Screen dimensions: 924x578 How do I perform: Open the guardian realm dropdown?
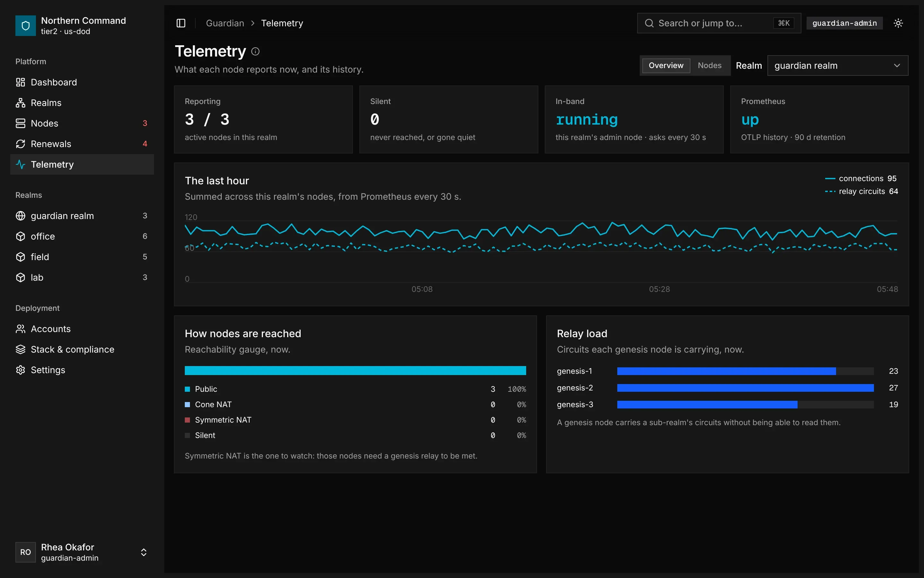click(x=838, y=66)
